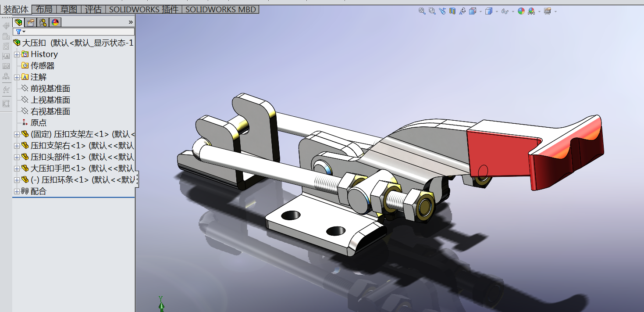
Task: Open Edit Appearance color ball
Action: click(x=521, y=11)
